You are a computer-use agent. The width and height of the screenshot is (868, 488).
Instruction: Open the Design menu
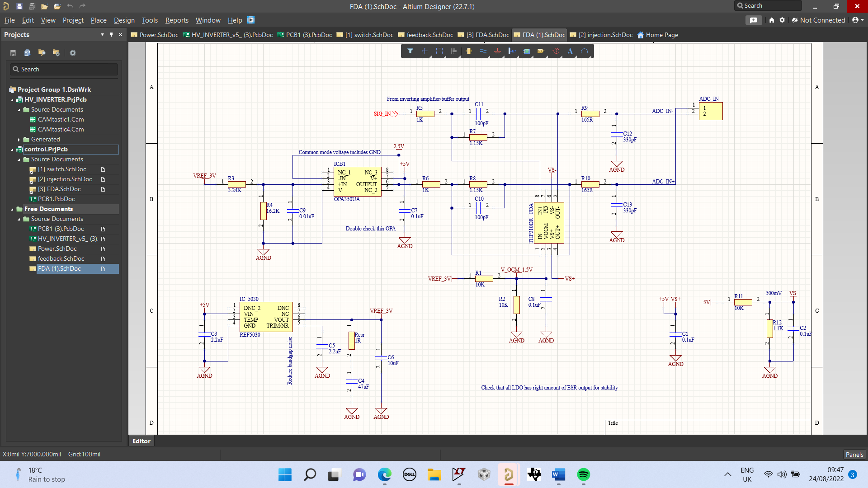pyautogui.click(x=123, y=20)
